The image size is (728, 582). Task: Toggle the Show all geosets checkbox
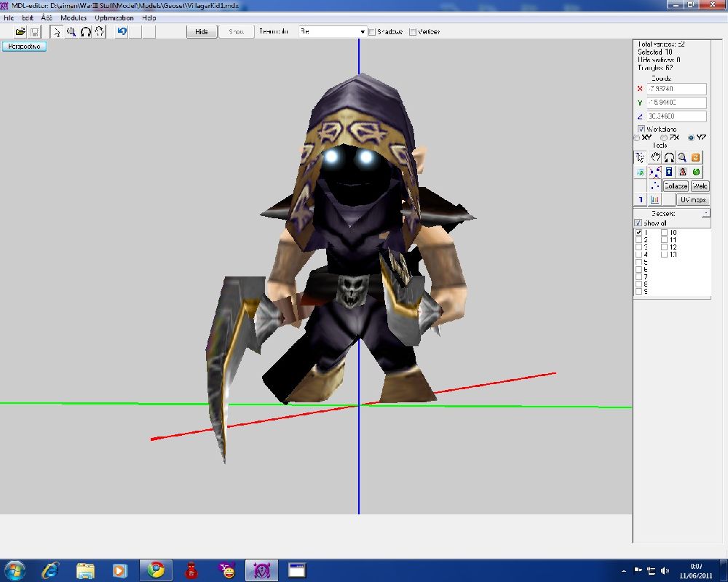[638, 223]
